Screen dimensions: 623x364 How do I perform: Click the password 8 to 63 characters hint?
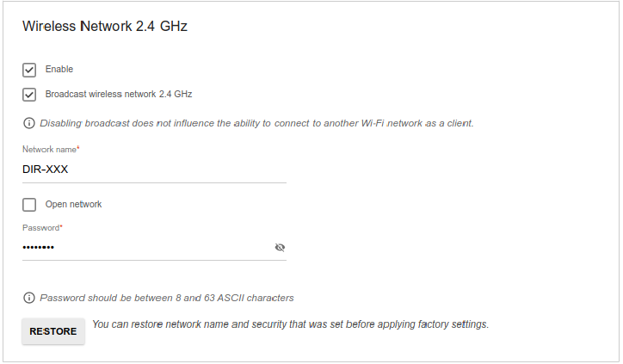tap(167, 298)
